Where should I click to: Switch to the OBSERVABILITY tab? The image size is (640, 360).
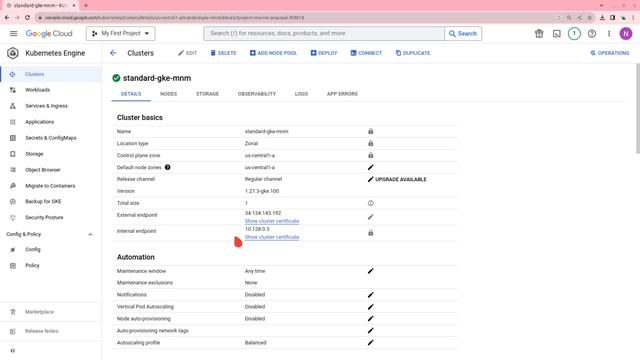point(257,94)
